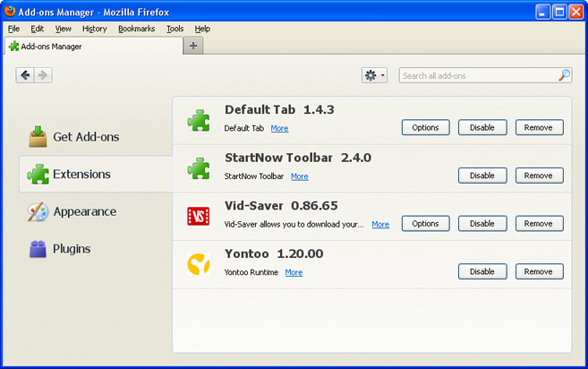Open the View menu
Viewport: 588px width, 369px height.
63,29
